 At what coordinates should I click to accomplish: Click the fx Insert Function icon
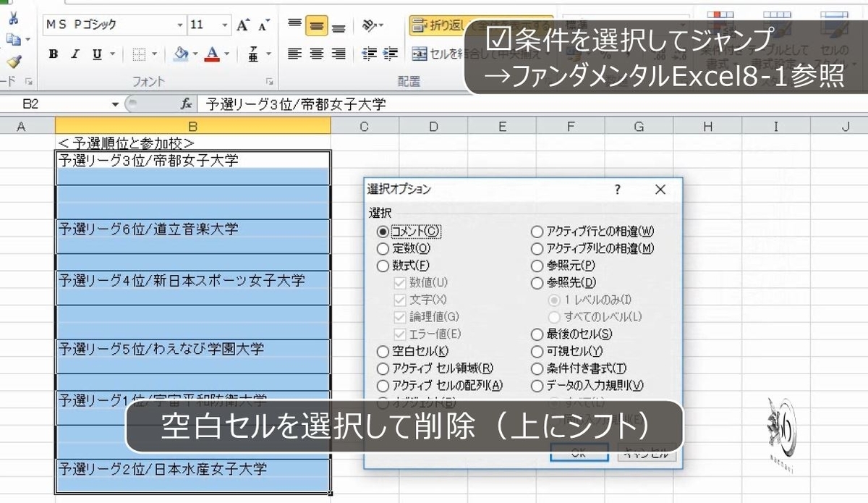(186, 104)
